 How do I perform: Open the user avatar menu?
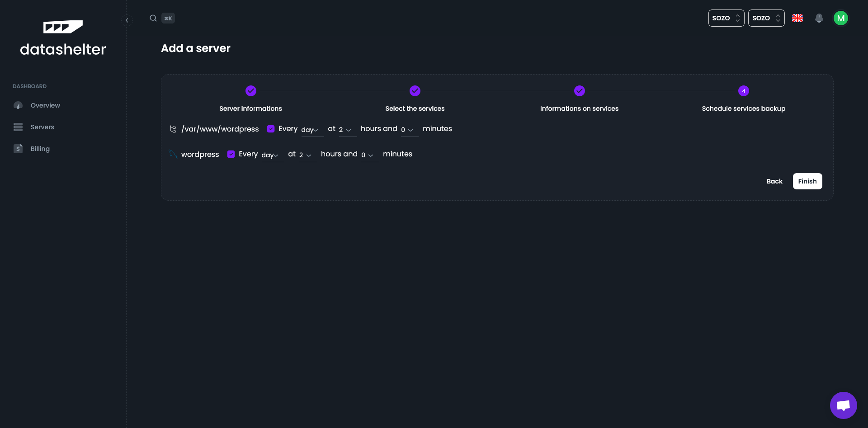[x=840, y=18]
